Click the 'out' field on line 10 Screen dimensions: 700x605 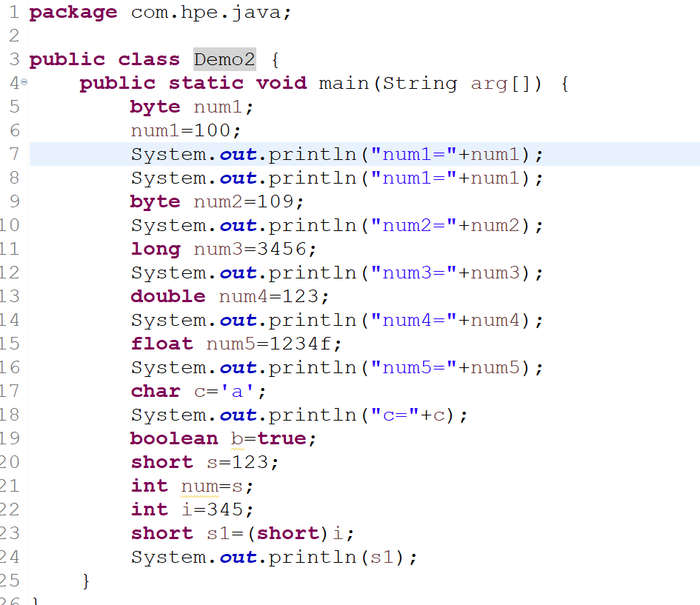point(238,226)
